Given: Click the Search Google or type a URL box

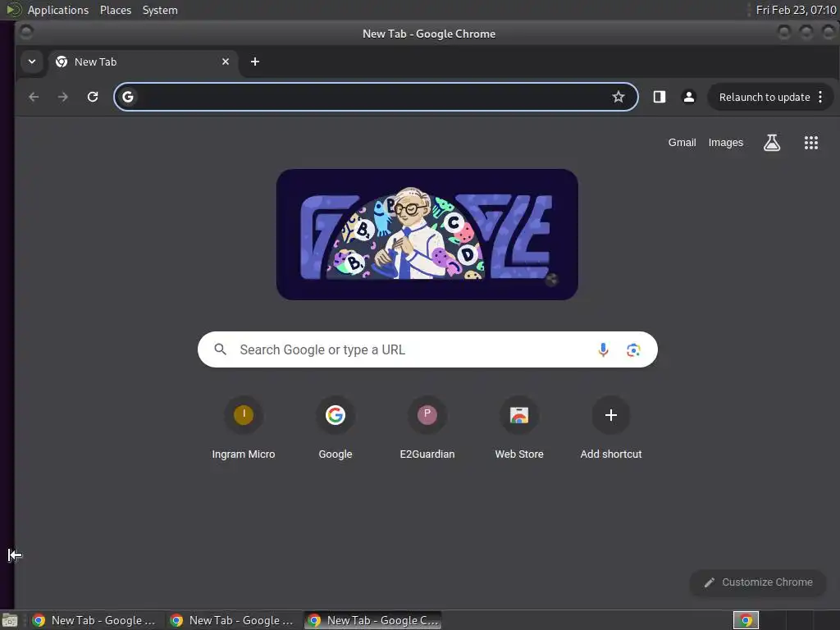Looking at the screenshot, I should (427, 349).
